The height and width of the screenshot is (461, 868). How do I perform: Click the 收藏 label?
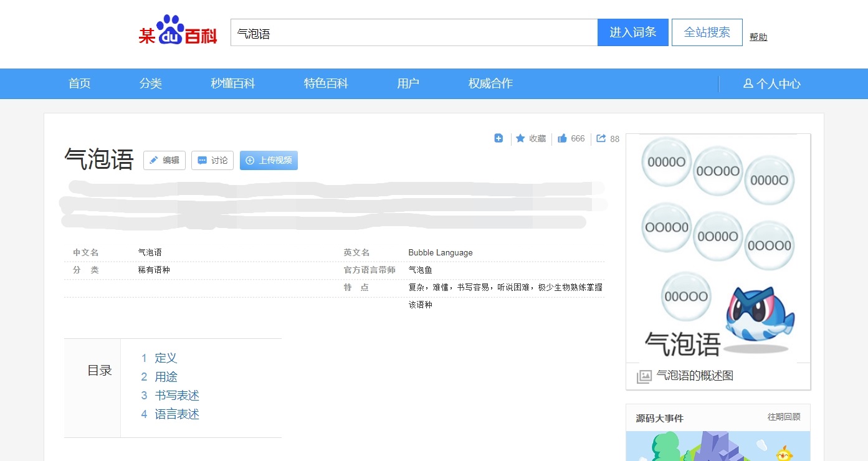[x=537, y=138]
